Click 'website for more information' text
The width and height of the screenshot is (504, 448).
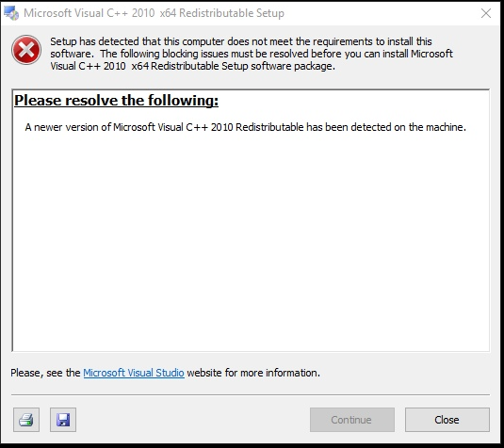[x=253, y=373]
